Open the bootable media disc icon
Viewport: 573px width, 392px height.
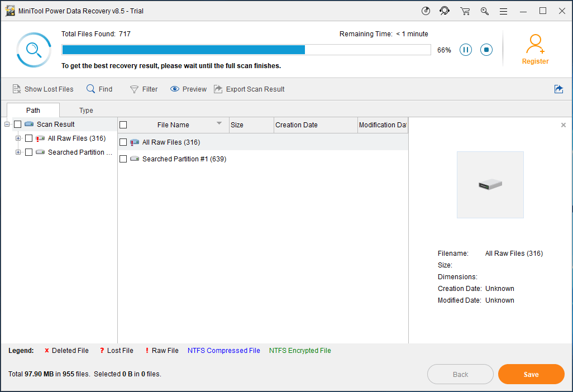tap(426, 11)
